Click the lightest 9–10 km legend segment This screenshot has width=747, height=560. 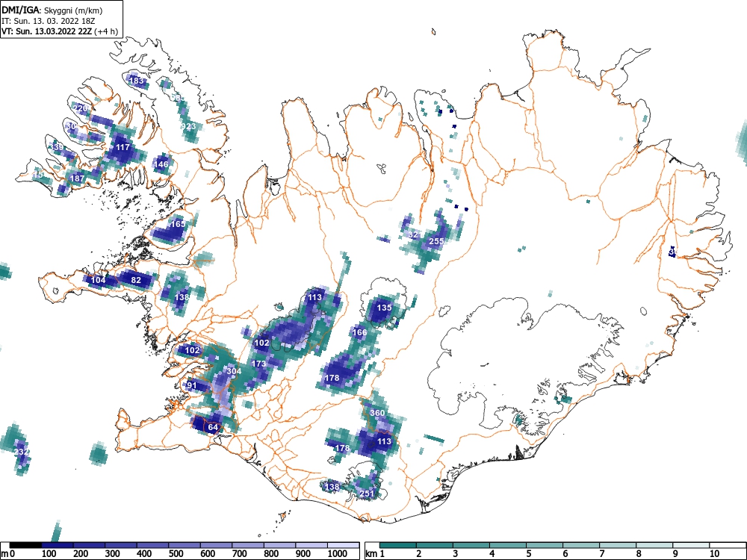pos(691,545)
